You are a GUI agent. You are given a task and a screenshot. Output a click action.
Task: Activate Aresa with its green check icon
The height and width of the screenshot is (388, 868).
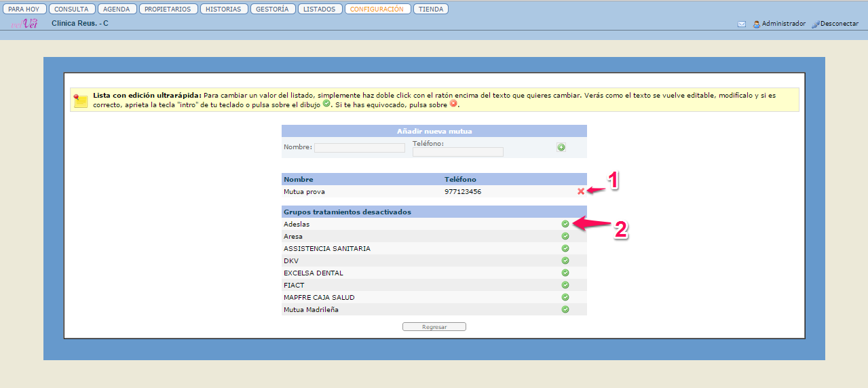[x=565, y=236]
